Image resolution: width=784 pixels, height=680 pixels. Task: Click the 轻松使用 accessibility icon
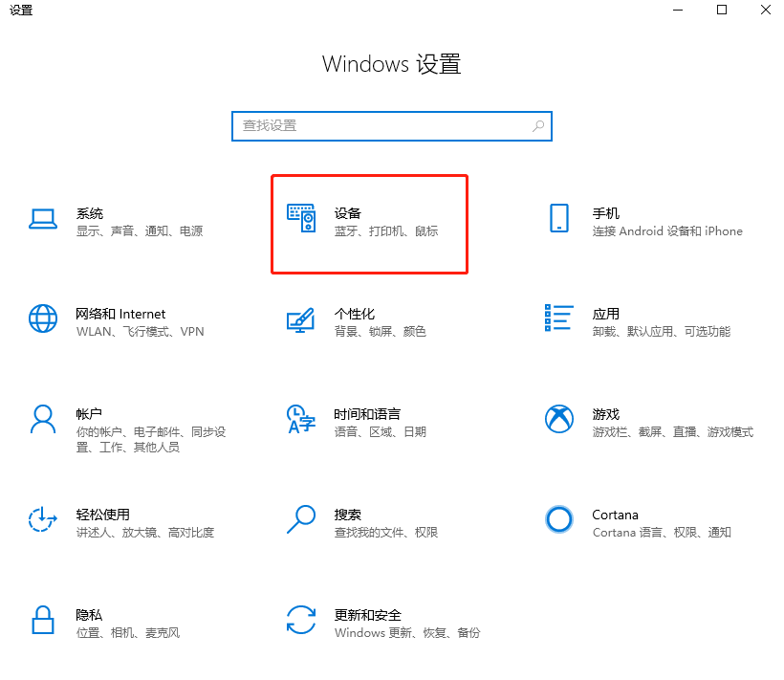(42, 519)
